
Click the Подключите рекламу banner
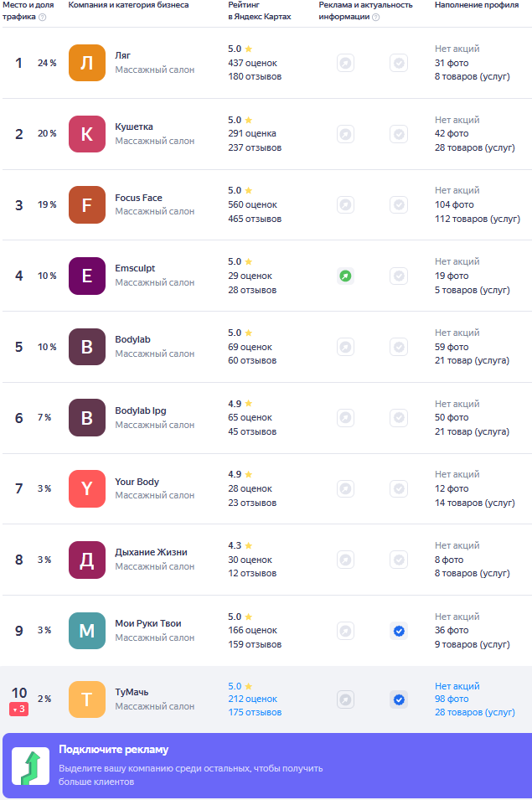[x=266, y=766]
